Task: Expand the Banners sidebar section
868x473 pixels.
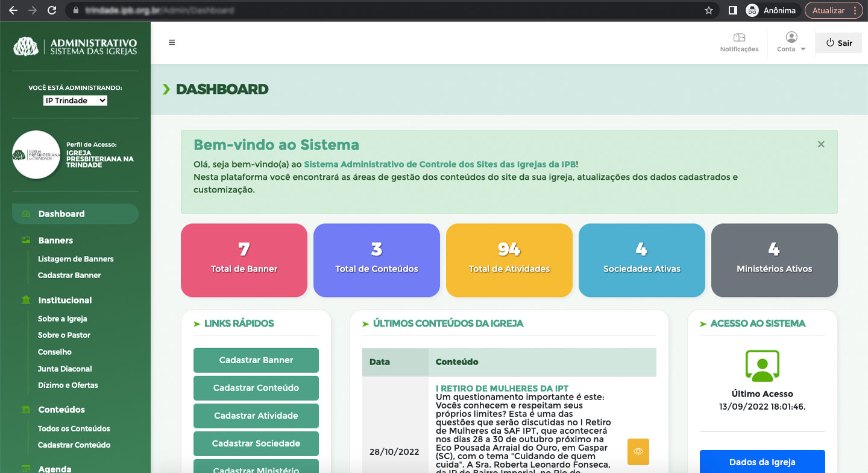Action: point(55,240)
